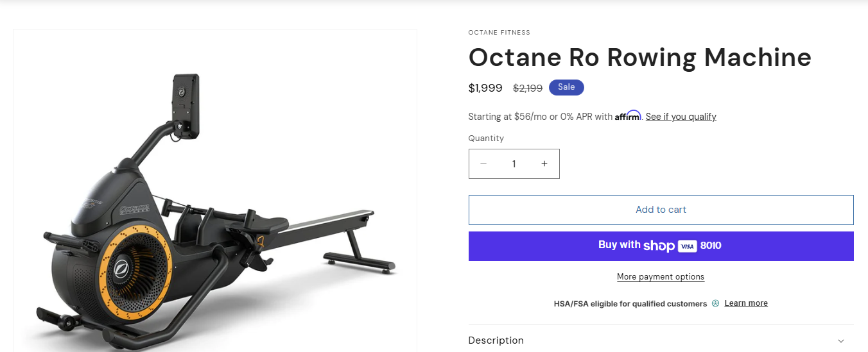Follow the See if you qualify link
The height and width of the screenshot is (352, 868).
point(681,117)
